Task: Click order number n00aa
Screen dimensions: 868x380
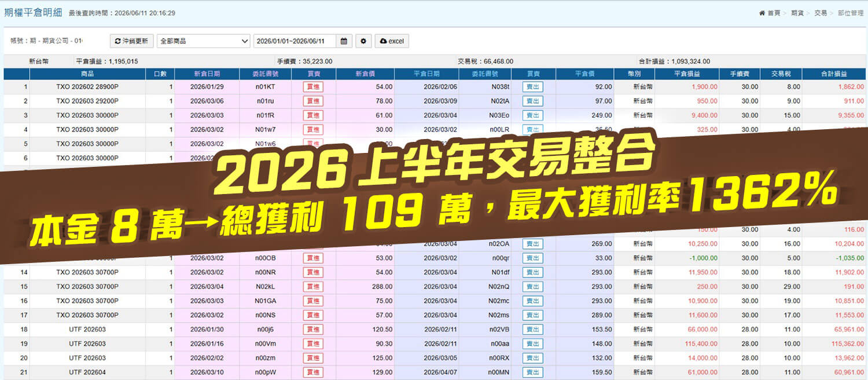Action: (500, 344)
